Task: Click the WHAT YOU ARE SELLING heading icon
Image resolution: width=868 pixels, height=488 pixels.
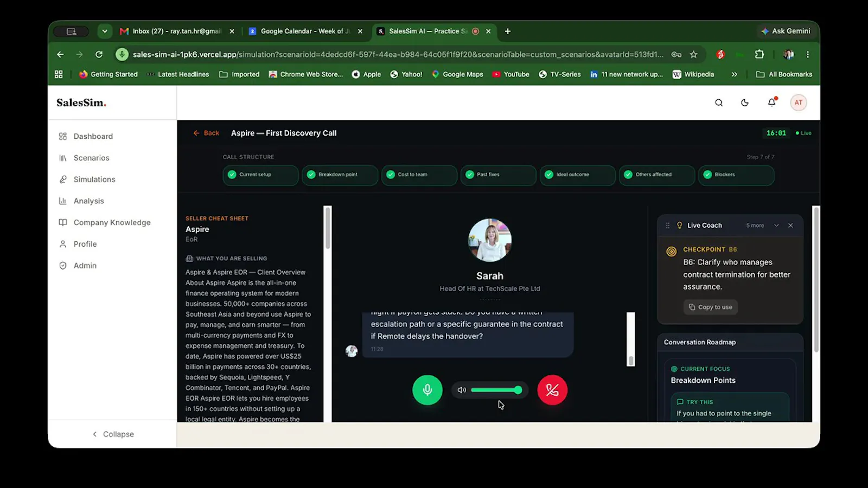Action: point(189,259)
